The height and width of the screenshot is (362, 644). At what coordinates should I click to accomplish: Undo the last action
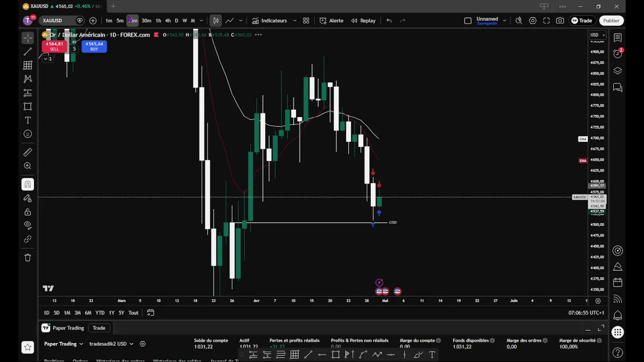[x=389, y=21]
